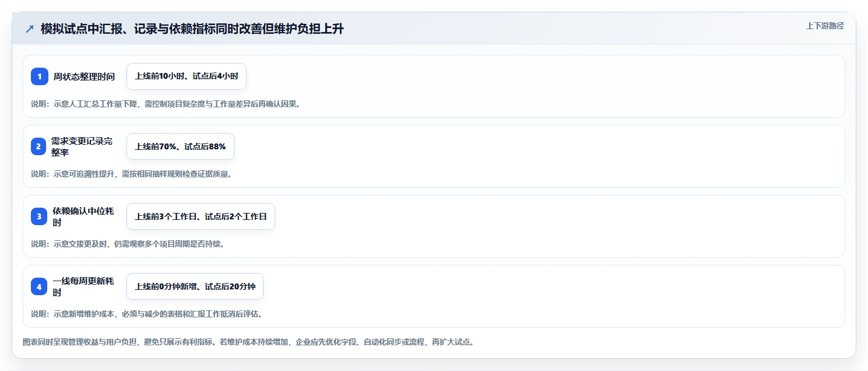Viewport: 868px width, 371px height.
Task: Click the "上线前70%、试点后88%" value chip
Action: click(180, 146)
